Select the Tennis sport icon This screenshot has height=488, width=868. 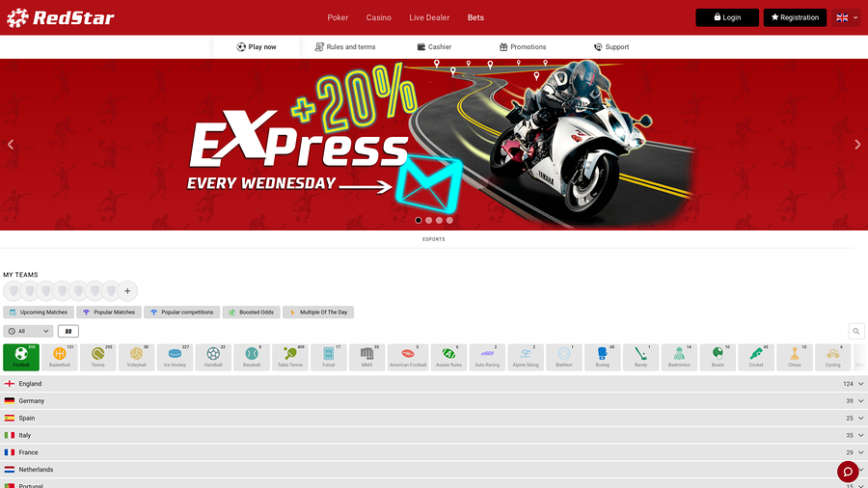click(x=98, y=357)
